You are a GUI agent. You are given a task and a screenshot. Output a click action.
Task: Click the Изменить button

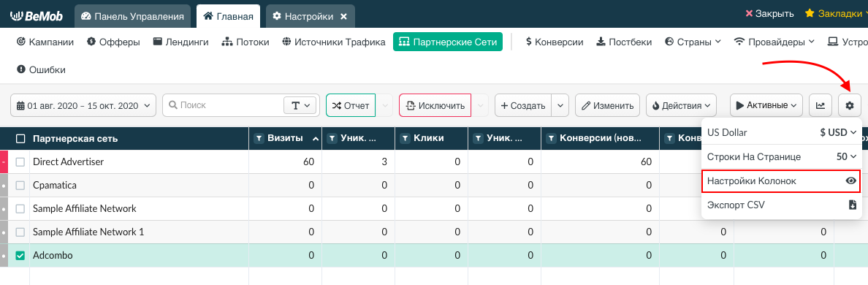608,105
